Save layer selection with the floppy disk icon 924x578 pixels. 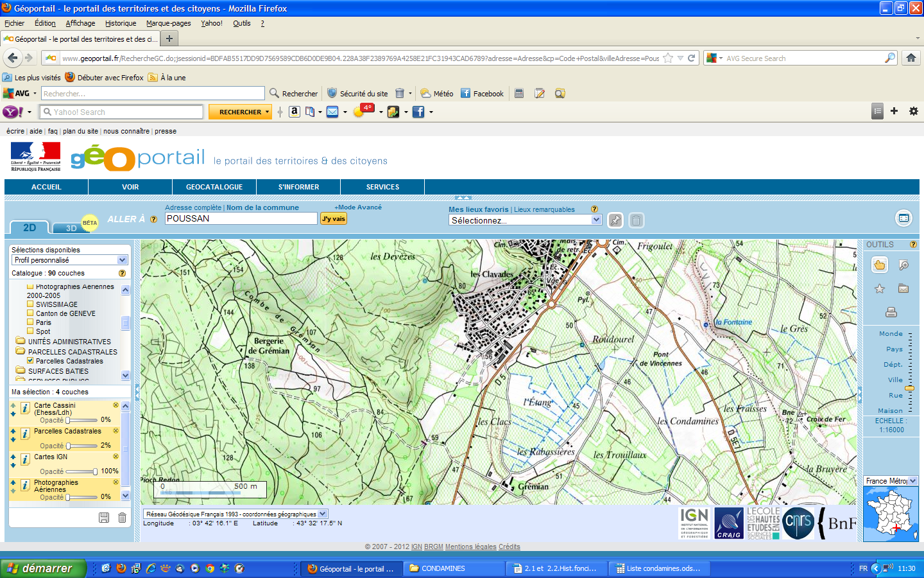(x=104, y=518)
